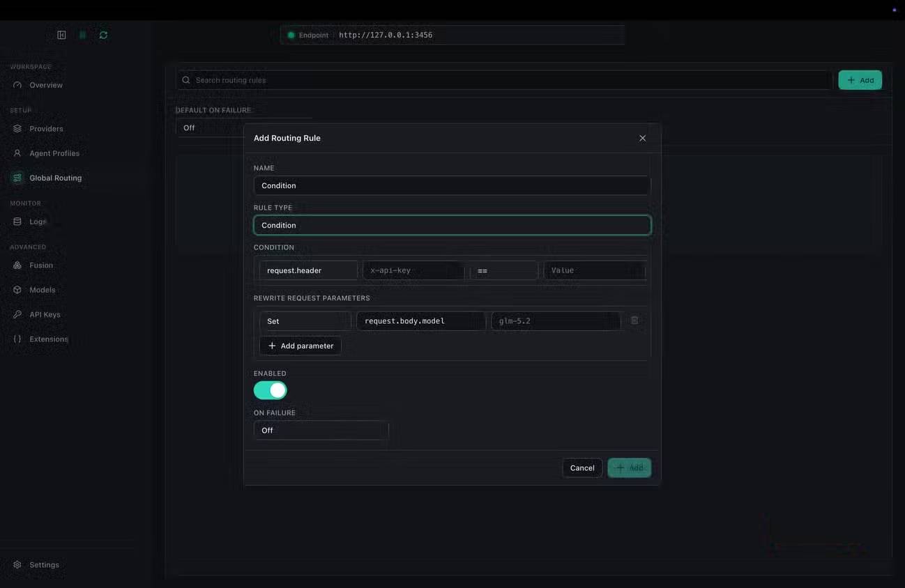905x588 pixels.
Task: Click the request.body.model field
Action: click(421, 321)
